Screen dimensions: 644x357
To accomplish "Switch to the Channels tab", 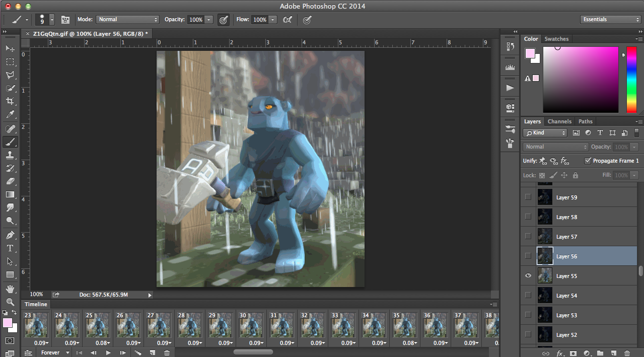I will tap(559, 121).
